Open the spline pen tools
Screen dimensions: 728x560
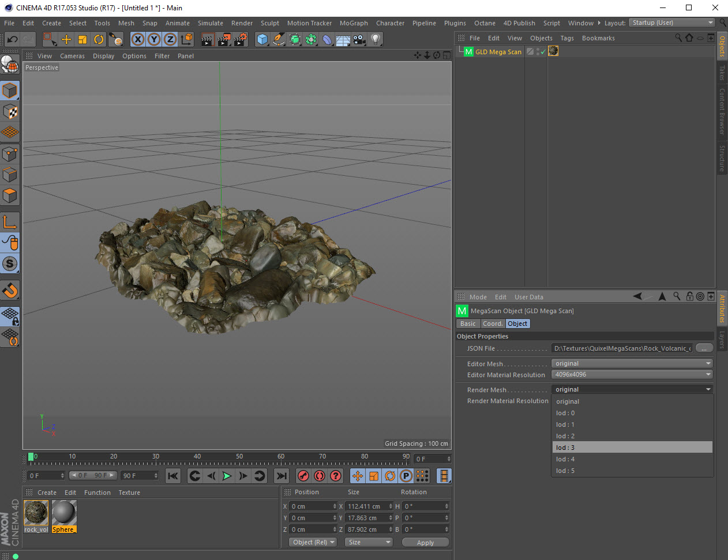coord(279,39)
